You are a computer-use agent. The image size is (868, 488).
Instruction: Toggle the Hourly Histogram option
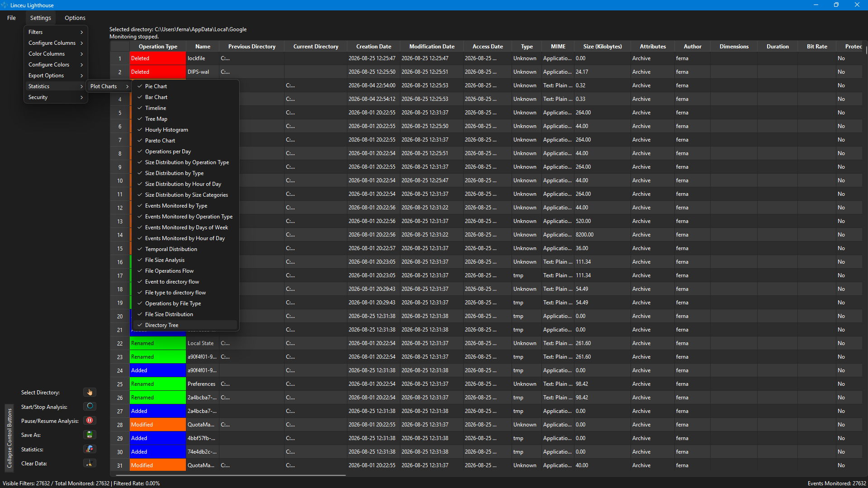pos(185,130)
